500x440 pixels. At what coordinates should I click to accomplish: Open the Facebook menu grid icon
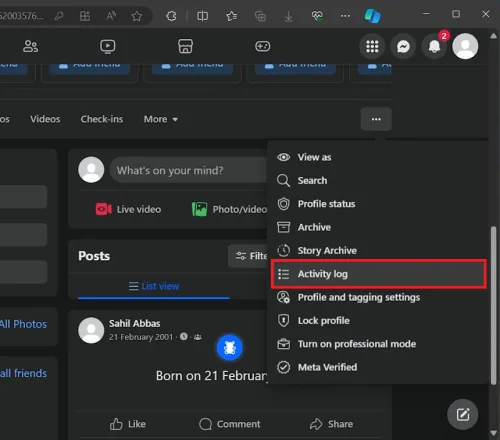[372, 46]
